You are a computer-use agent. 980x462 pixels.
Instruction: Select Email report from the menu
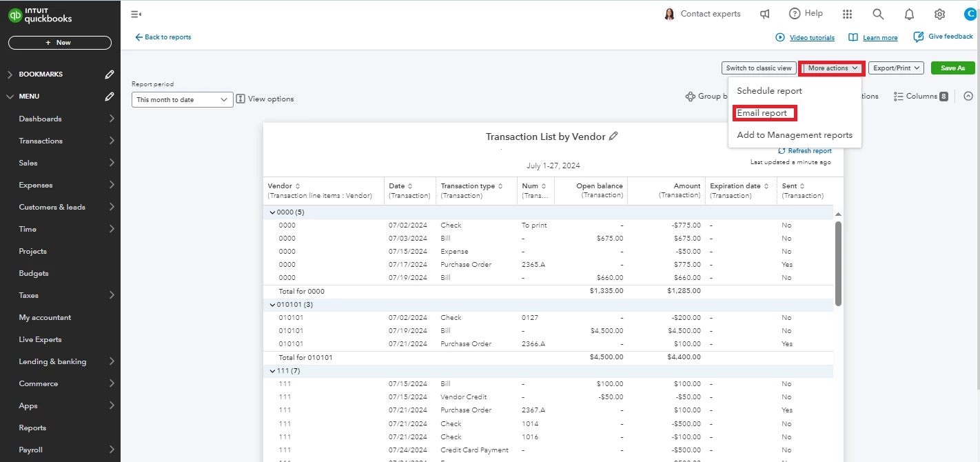click(x=762, y=113)
